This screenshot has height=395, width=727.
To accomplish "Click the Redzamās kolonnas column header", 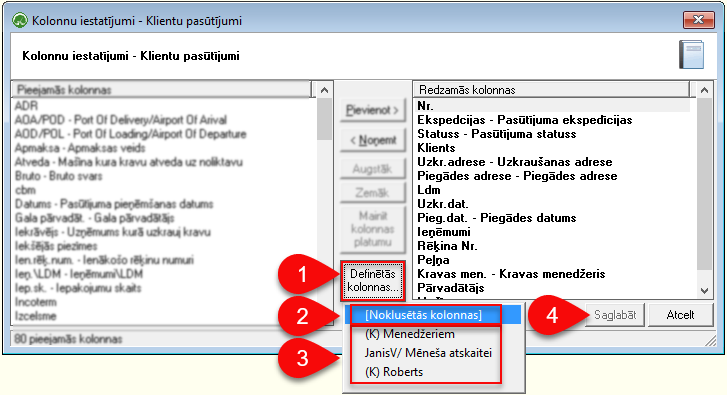I will click(551, 90).
